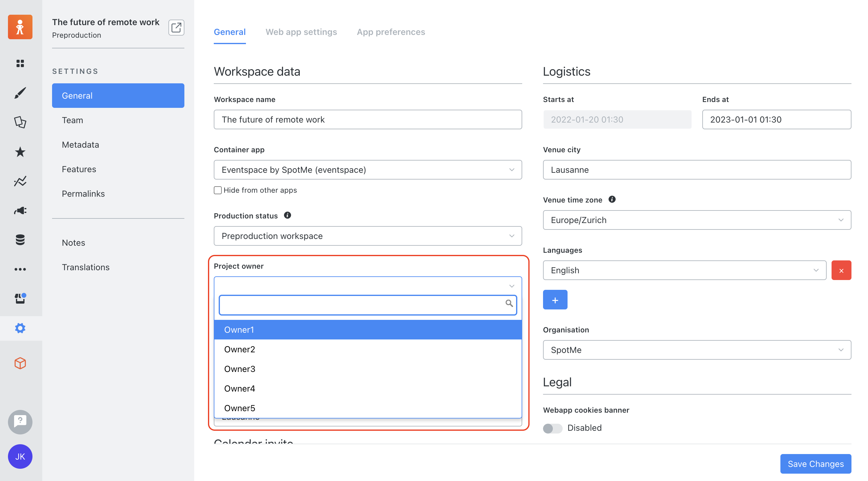The image size is (868, 481).
Task: Open the pages stack icon in sidebar
Action: (x=20, y=122)
